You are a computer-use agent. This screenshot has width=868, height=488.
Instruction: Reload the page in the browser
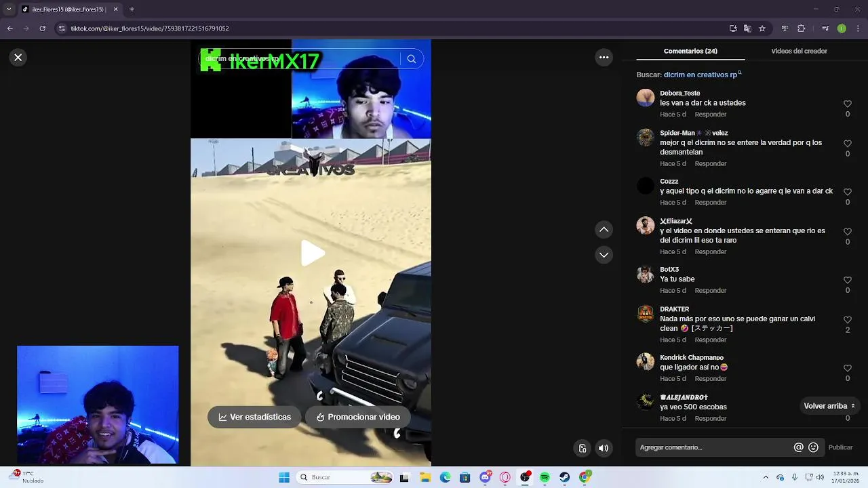(x=43, y=28)
